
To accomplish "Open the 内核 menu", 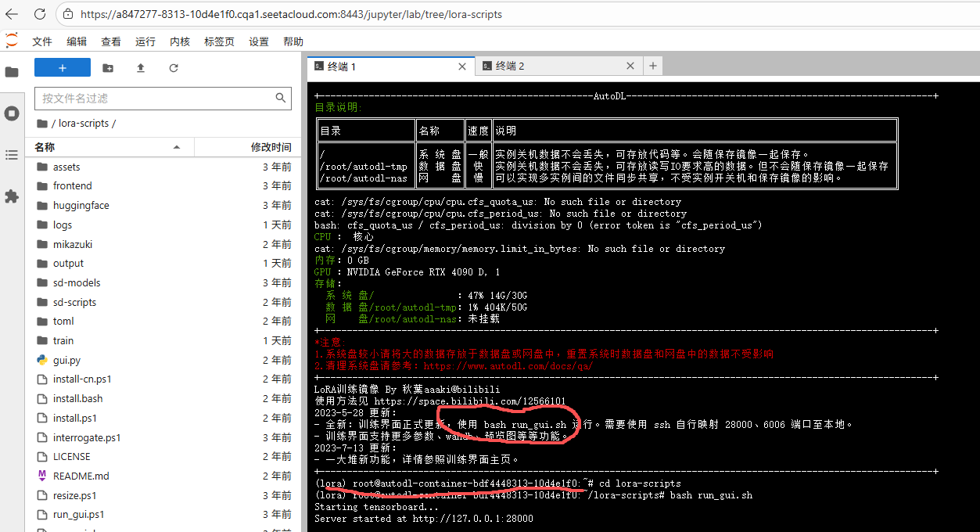I will tap(180, 41).
